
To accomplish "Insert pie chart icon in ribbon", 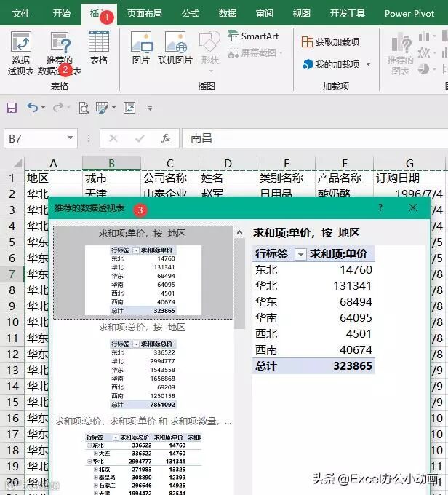I will [423, 69].
